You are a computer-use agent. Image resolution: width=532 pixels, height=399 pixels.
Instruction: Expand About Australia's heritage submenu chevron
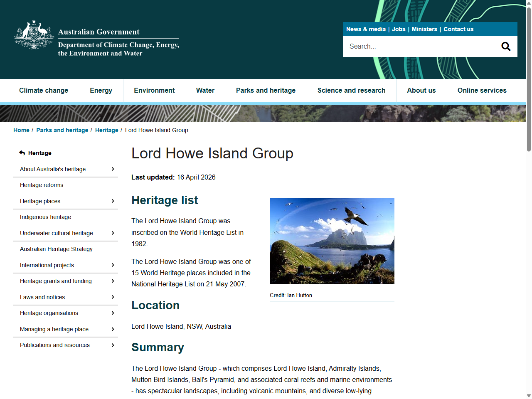pyautogui.click(x=113, y=169)
